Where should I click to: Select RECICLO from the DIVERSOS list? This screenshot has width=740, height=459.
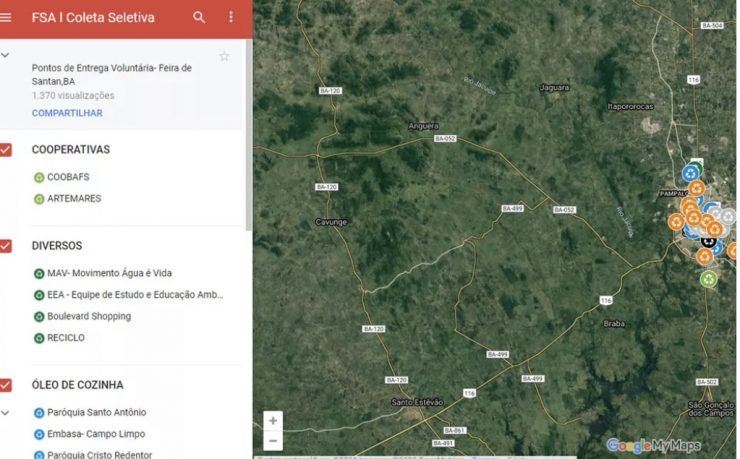pos(66,338)
